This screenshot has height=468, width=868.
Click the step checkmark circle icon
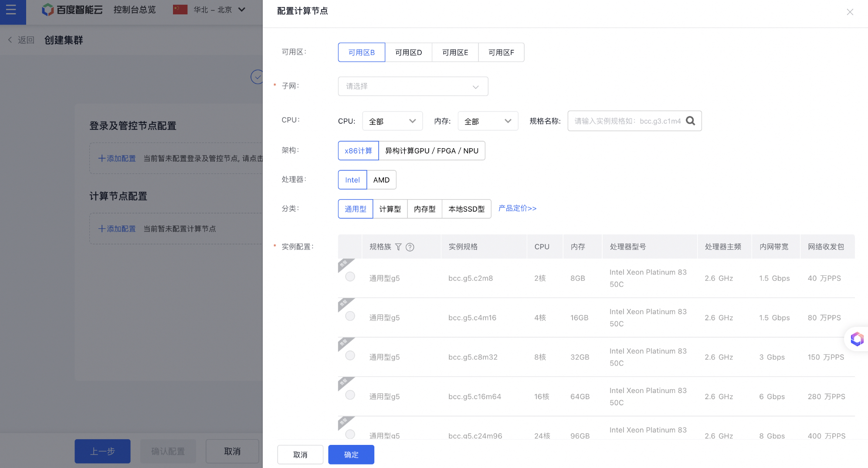coord(257,77)
